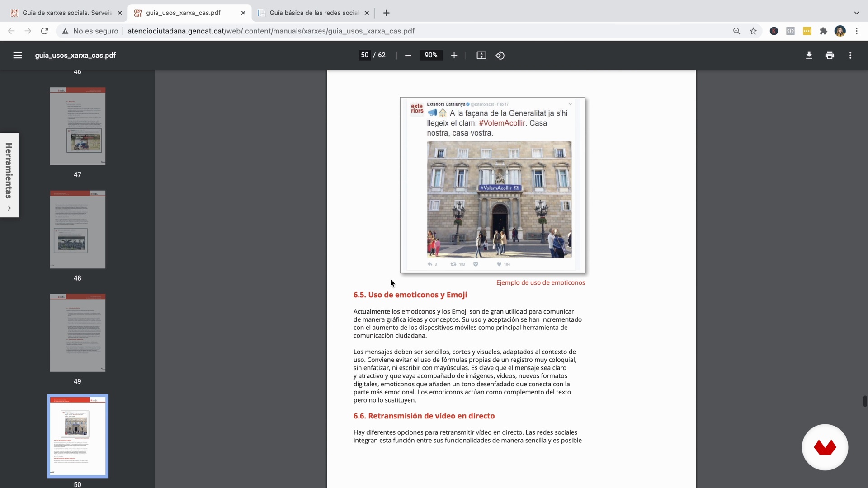Toggle the PDF sidebar menu icon

point(18,55)
